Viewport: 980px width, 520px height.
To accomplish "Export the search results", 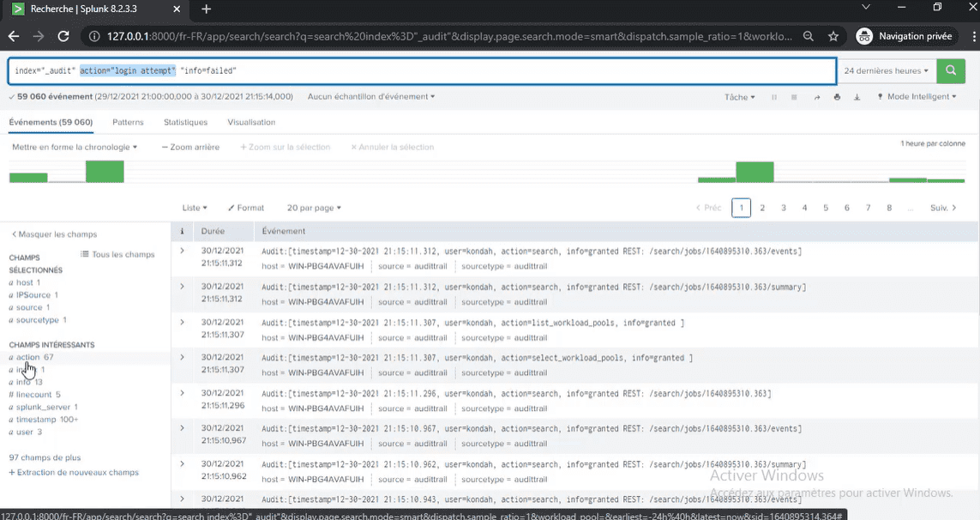I will coord(857,97).
